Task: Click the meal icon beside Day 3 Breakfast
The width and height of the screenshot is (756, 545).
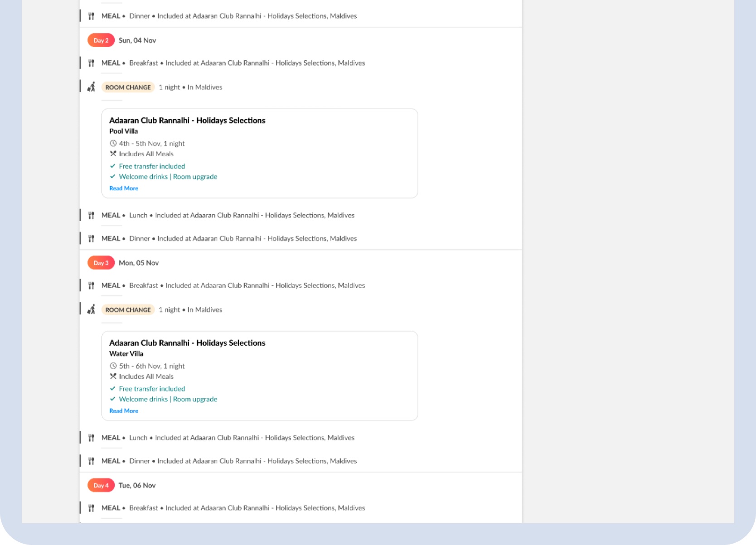Action: point(91,286)
